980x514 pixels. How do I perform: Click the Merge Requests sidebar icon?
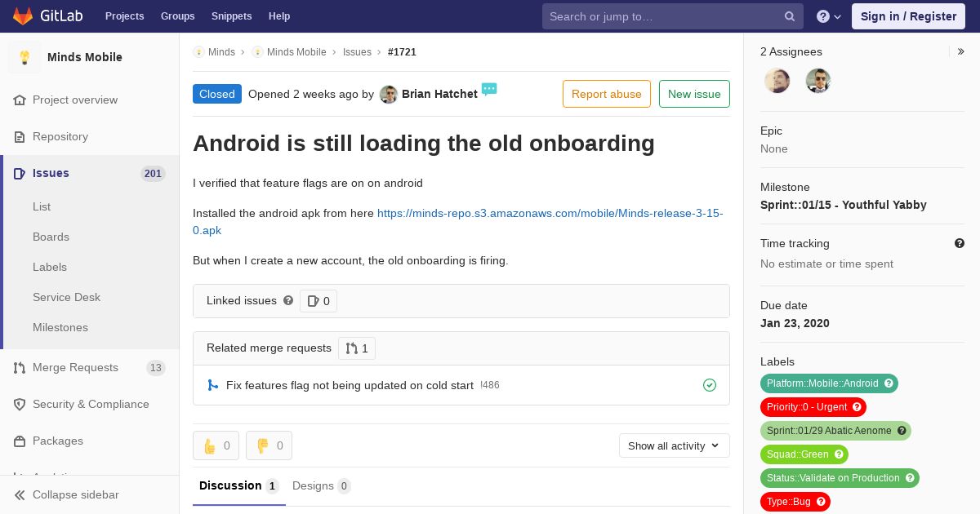tap(20, 368)
